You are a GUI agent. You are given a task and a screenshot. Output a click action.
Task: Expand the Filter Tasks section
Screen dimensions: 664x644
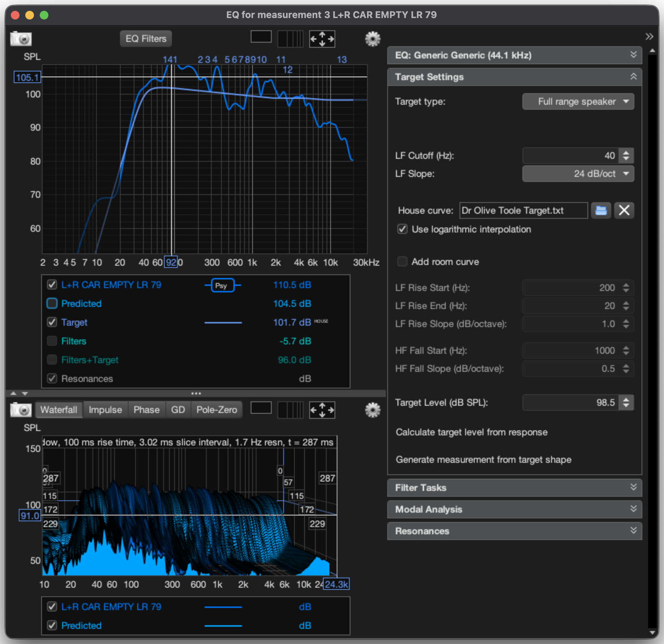tap(514, 488)
